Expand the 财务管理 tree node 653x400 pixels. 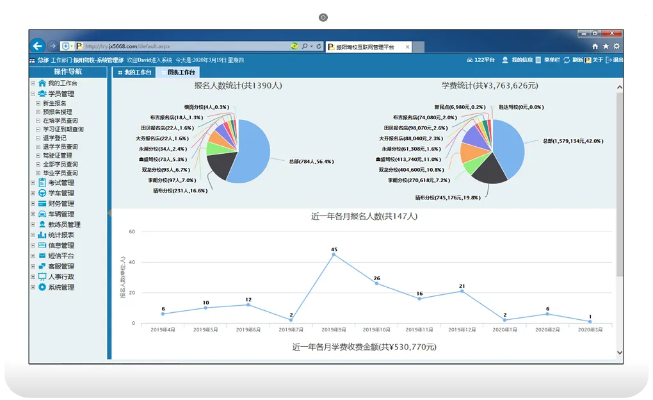coord(33,203)
